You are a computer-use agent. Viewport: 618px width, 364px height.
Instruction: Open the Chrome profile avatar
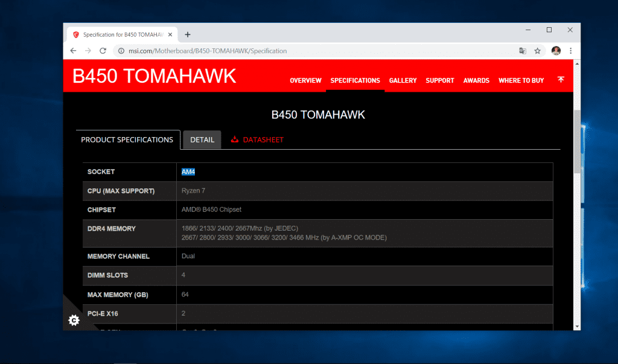pyautogui.click(x=556, y=51)
